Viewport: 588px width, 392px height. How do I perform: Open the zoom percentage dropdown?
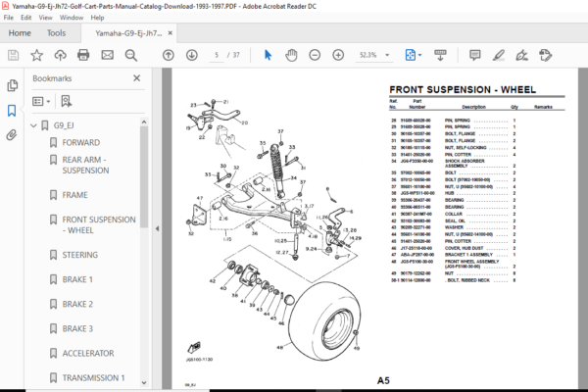[x=387, y=55]
